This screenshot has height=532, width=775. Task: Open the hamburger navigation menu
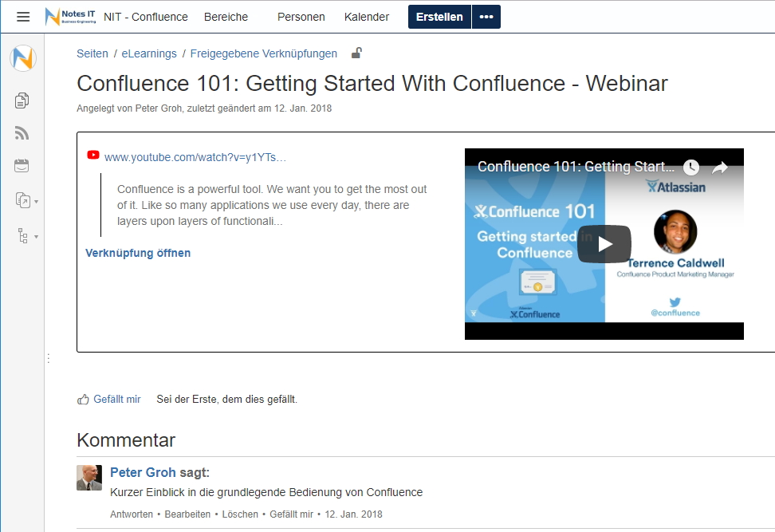[x=23, y=17]
